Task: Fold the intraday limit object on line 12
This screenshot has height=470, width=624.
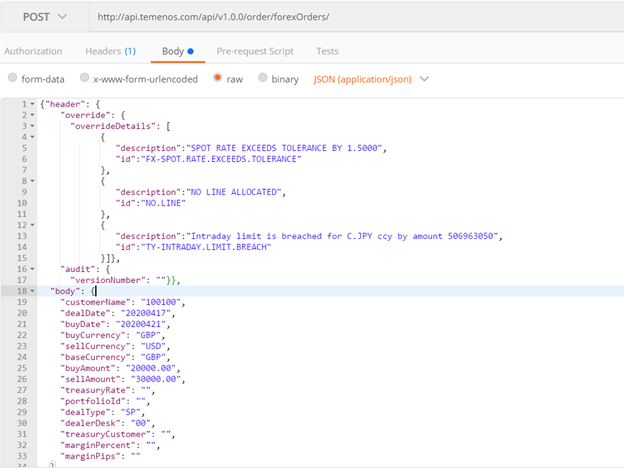Action: [33, 225]
